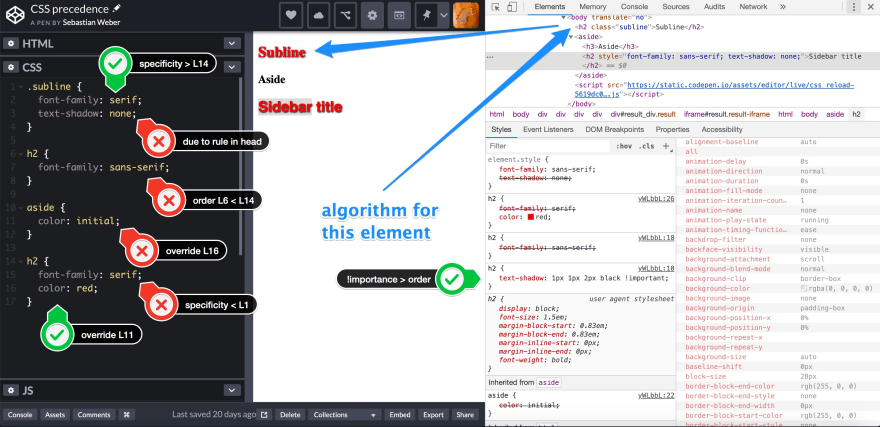Open dropdown arrow next to pin button
The image size is (880, 427).
pyautogui.click(x=443, y=16)
